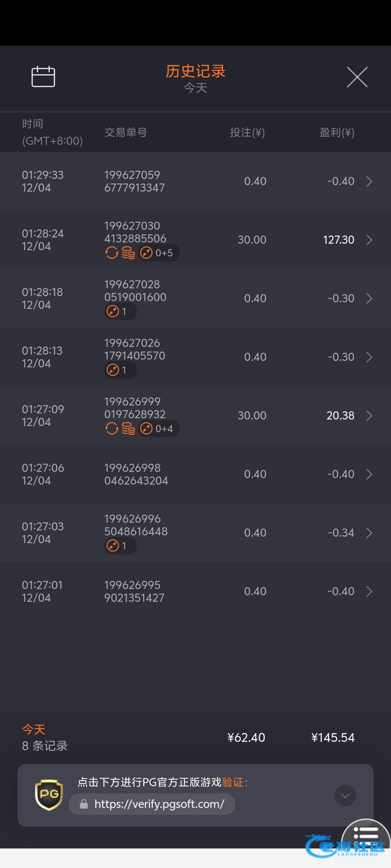391x868 pixels.
Task: Click the coins icon in 20.38 row
Action: point(128,429)
